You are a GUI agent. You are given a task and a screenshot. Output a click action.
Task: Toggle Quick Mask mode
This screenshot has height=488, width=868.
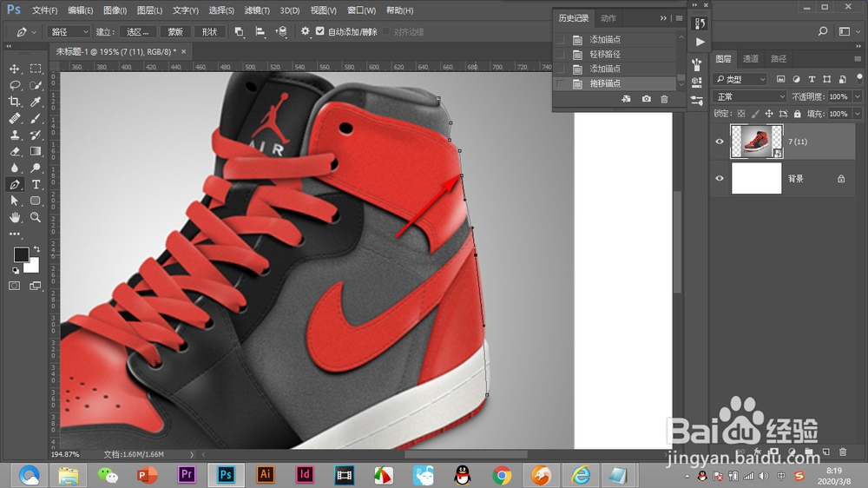click(15, 286)
